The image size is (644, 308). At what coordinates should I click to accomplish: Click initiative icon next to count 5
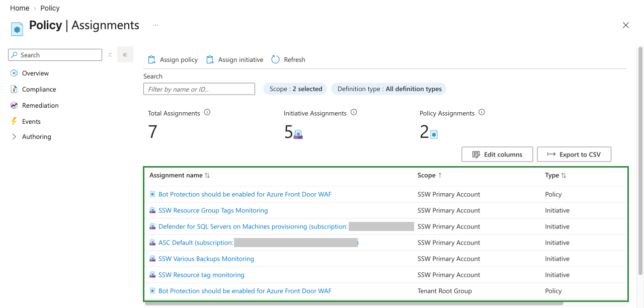click(x=298, y=134)
